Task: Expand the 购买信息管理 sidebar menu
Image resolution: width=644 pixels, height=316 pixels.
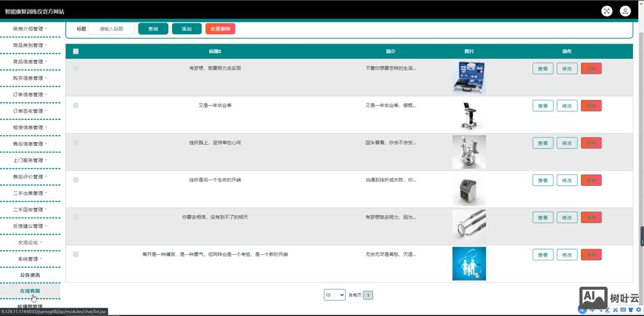Action: click(30, 78)
